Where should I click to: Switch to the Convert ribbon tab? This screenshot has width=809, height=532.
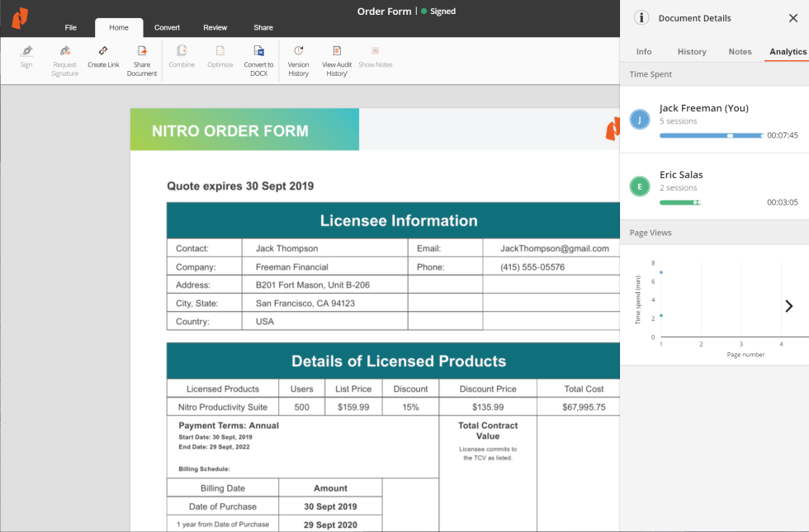[x=167, y=28]
